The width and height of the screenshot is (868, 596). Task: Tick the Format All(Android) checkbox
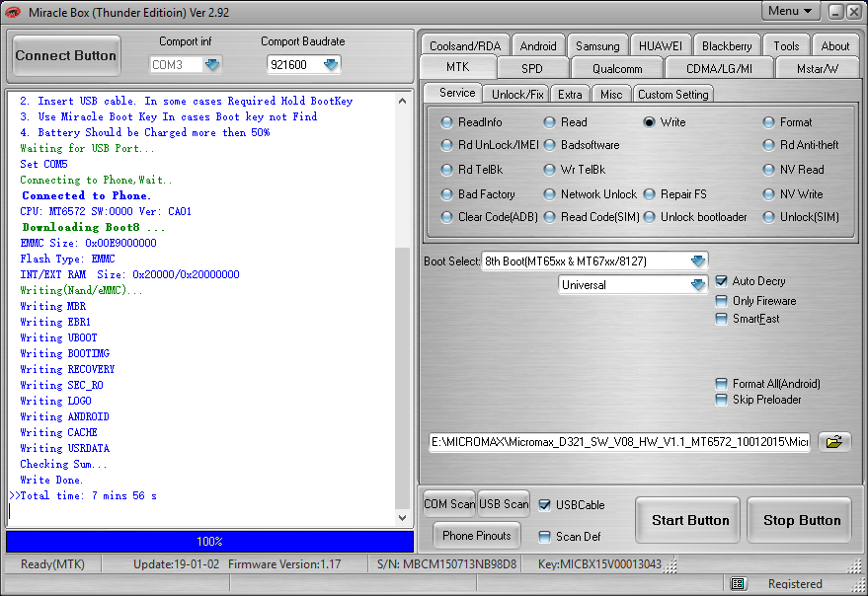(721, 384)
